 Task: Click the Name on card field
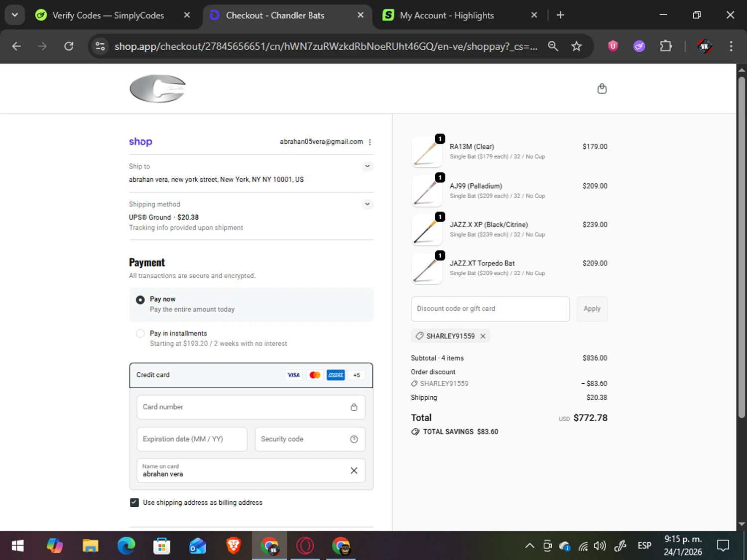tap(251, 470)
